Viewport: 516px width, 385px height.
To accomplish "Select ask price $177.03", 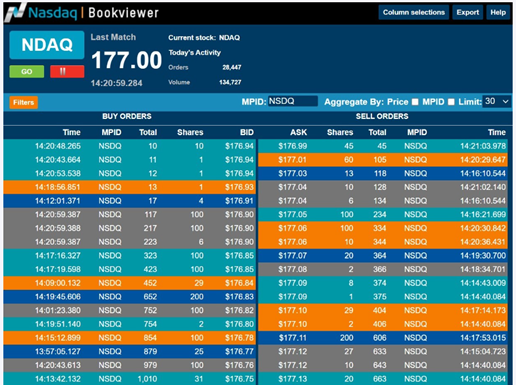I will point(293,173).
